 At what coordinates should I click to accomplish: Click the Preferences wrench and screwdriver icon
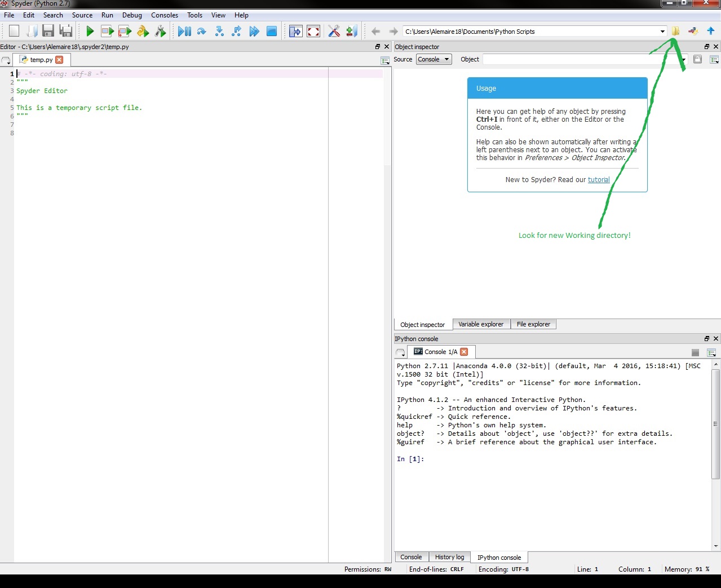[334, 32]
